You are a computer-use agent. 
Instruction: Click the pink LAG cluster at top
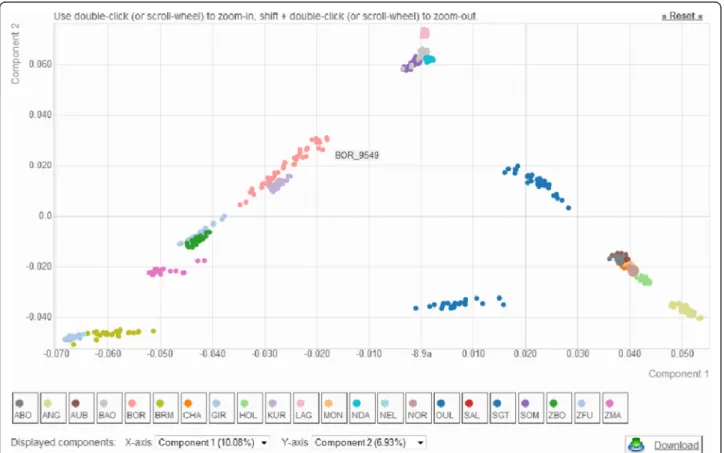(x=424, y=33)
